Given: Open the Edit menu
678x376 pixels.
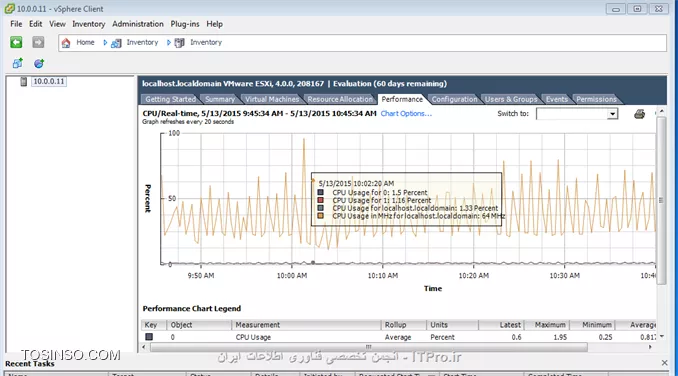Looking at the screenshot, I should click(x=35, y=24).
